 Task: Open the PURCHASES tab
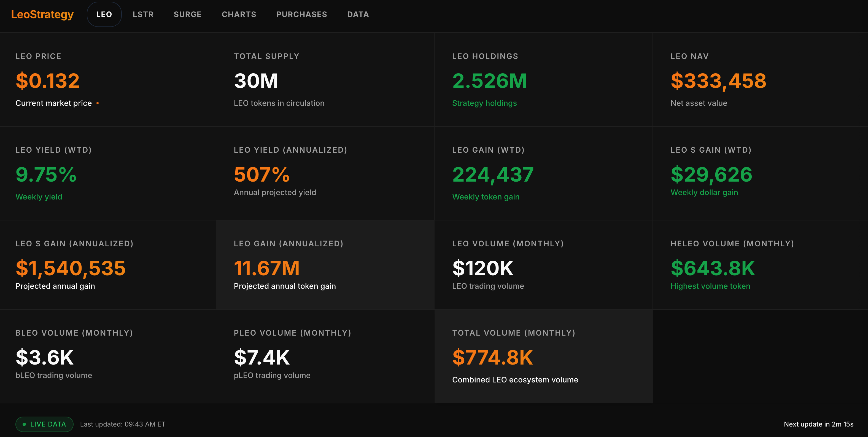(x=301, y=15)
